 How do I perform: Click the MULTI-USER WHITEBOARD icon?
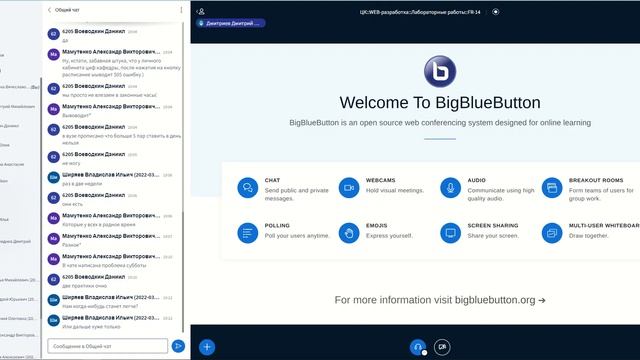coord(552,233)
